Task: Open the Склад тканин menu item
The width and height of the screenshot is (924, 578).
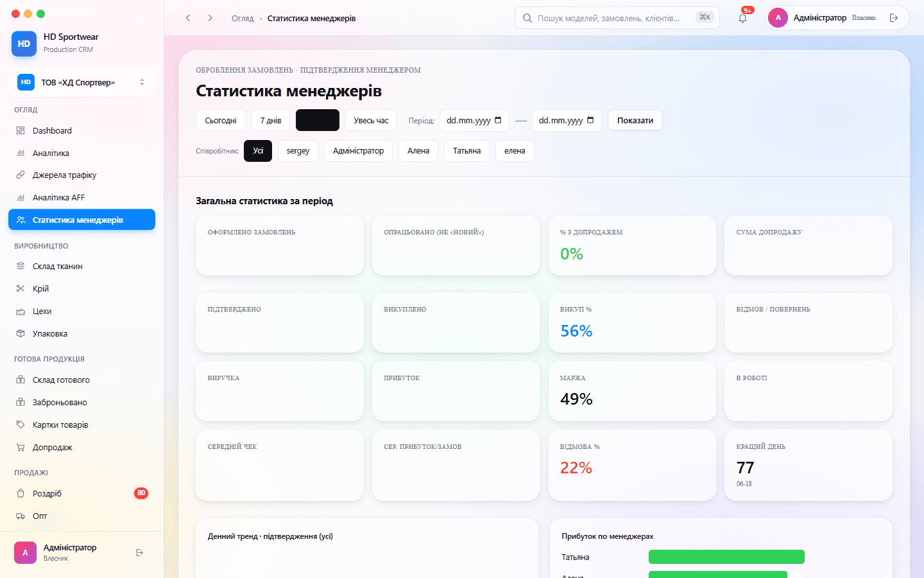Action: click(x=81, y=266)
